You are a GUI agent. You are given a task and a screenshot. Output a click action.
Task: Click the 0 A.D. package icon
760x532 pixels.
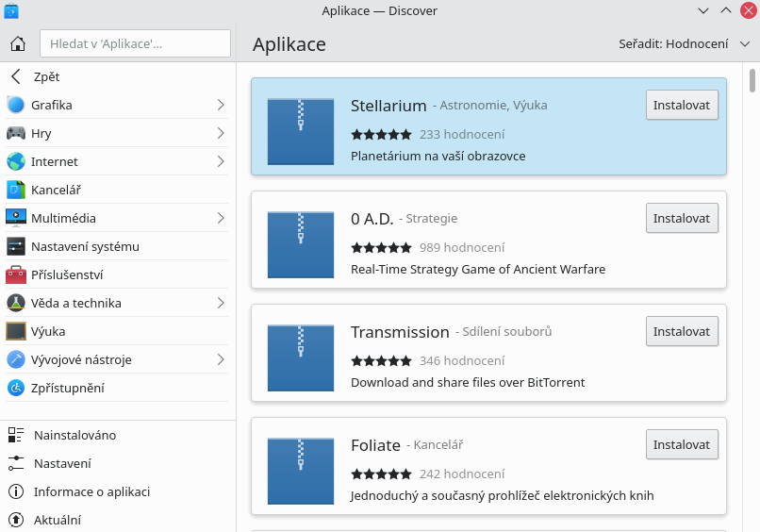pos(301,245)
